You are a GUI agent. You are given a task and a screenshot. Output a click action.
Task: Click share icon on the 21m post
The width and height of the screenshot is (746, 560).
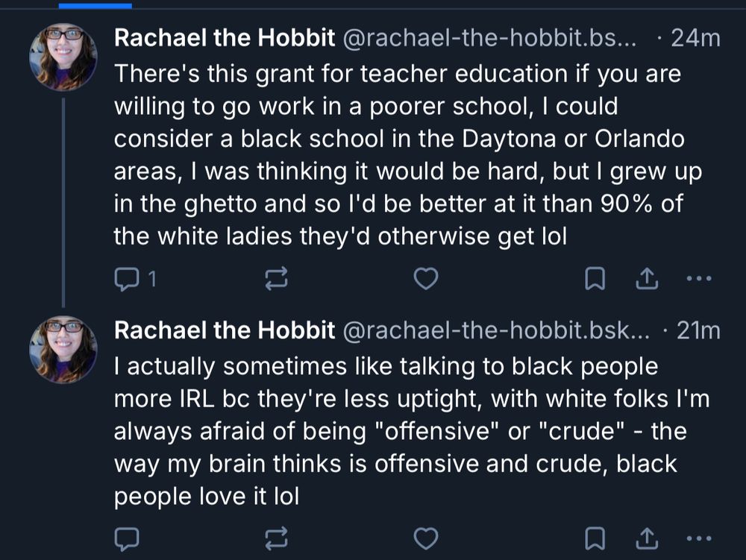coord(646,538)
